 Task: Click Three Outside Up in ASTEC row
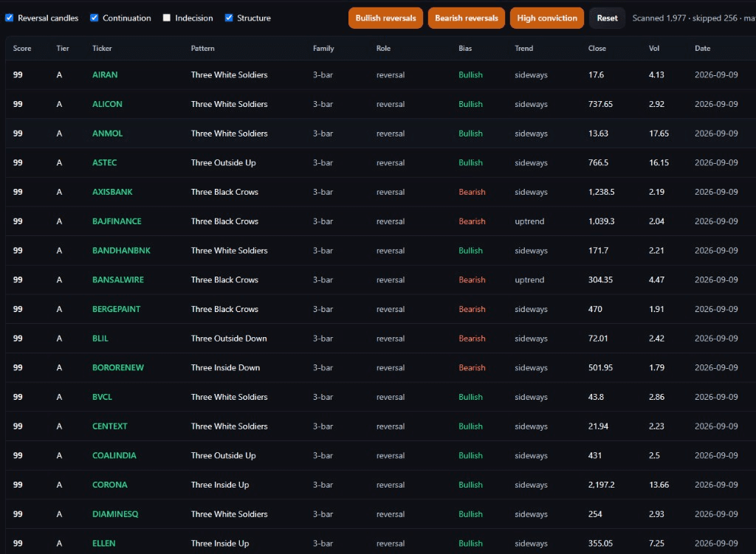pos(223,163)
